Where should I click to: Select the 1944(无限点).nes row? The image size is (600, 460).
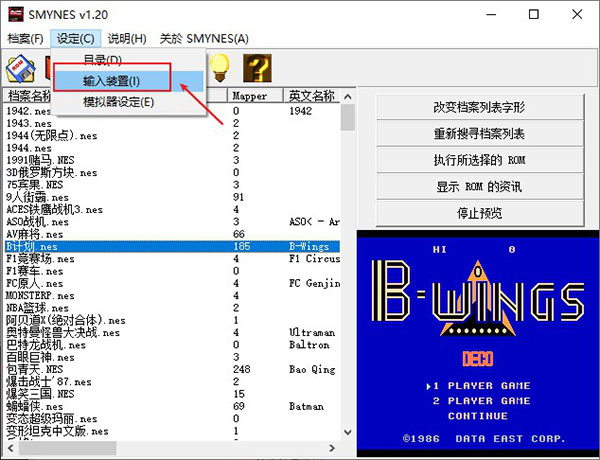pos(172,135)
